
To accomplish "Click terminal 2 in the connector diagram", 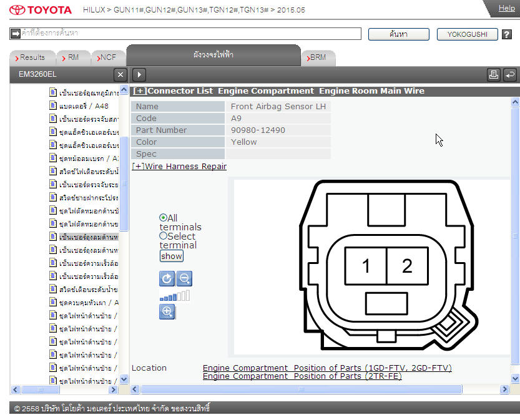I will tap(407, 266).
